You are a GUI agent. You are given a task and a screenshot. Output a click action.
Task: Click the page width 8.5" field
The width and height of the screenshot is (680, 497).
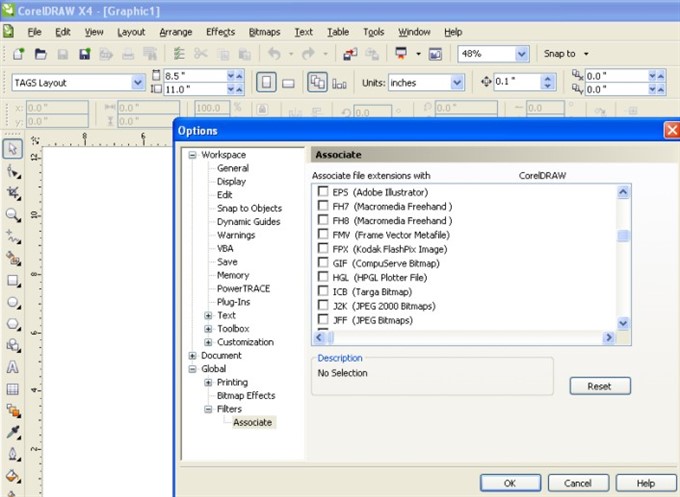[x=195, y=76]
